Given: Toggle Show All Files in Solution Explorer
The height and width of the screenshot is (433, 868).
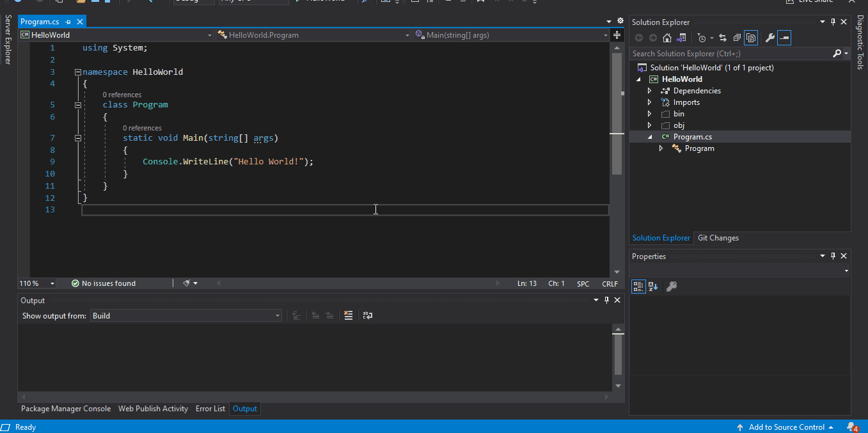Looking at the screenshot, I should pyautogui.click(x=751, y=38).
